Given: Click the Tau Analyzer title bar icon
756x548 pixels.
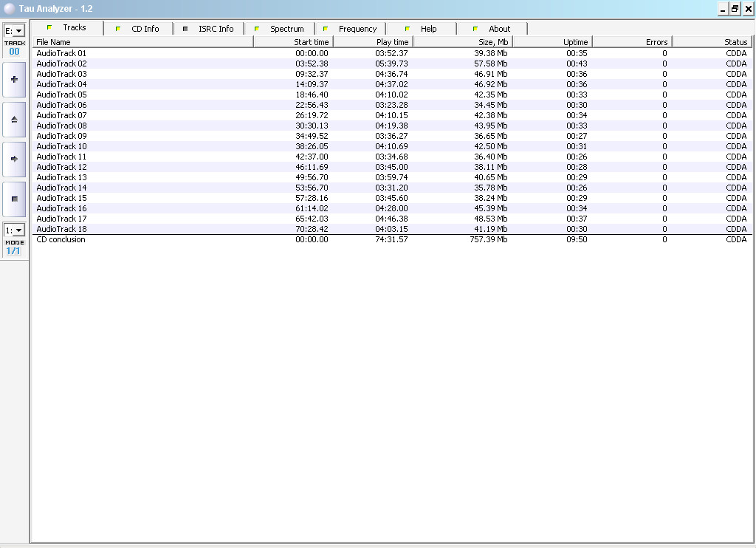Looking at the screenshot, I should point(9,9).
